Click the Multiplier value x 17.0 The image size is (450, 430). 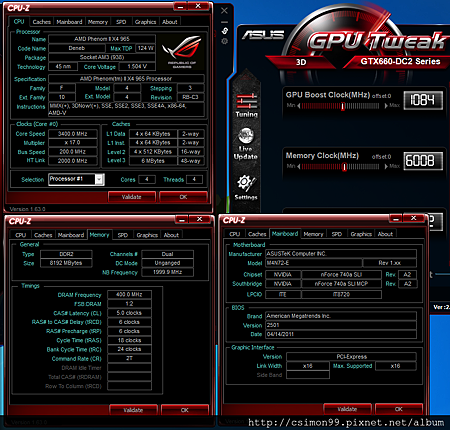point(73,143)
